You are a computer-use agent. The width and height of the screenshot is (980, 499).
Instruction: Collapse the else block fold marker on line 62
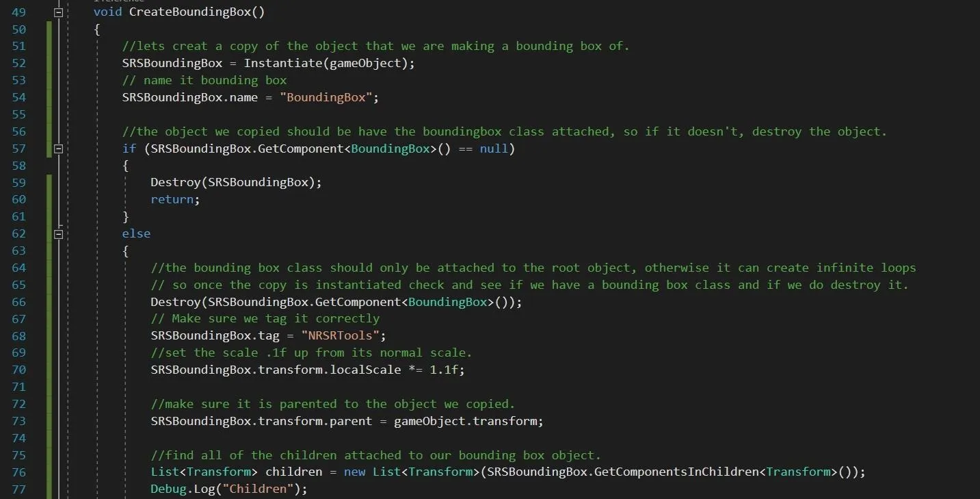[x=58, y=234]
